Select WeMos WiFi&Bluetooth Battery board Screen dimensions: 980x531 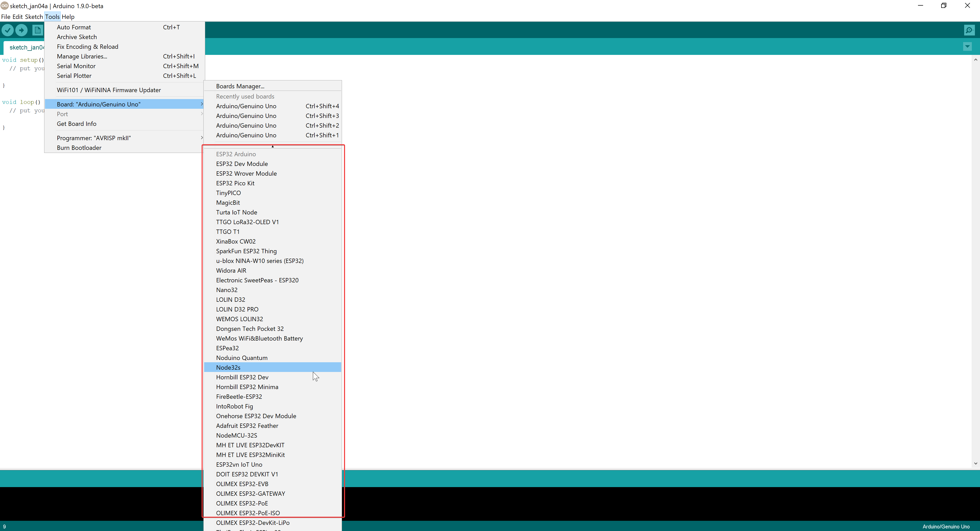pos(272,339)
